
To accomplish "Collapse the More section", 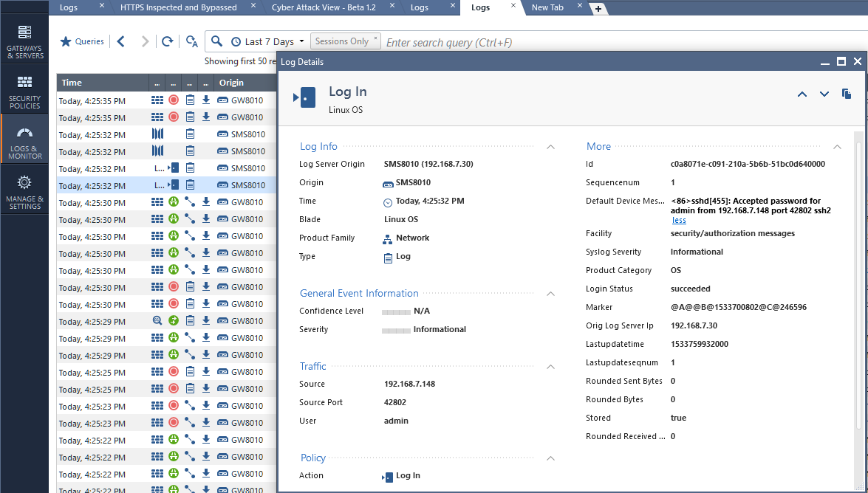I will 837,147.
